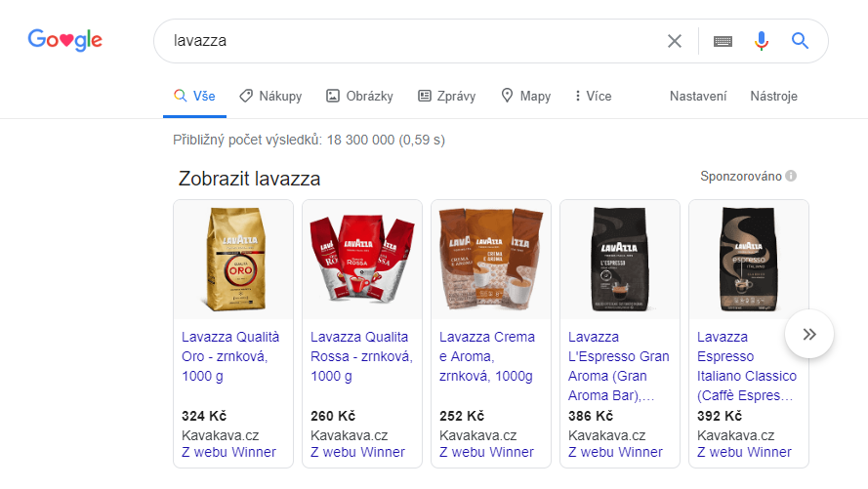Click into the lavazza search field

[x=410, y=41]
